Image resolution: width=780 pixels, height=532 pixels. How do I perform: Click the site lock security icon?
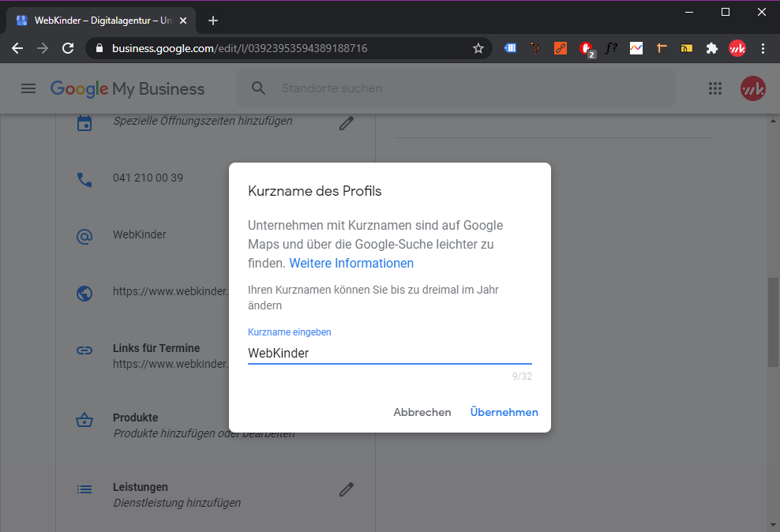pyautogui.click(x=99, y=48)
